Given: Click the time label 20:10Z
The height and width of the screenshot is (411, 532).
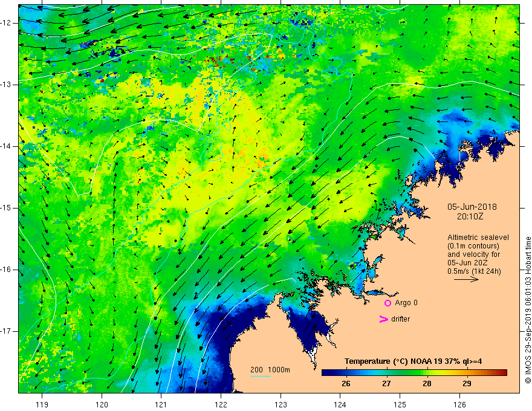Looking at the screenshot, I should tap(470, 216).
